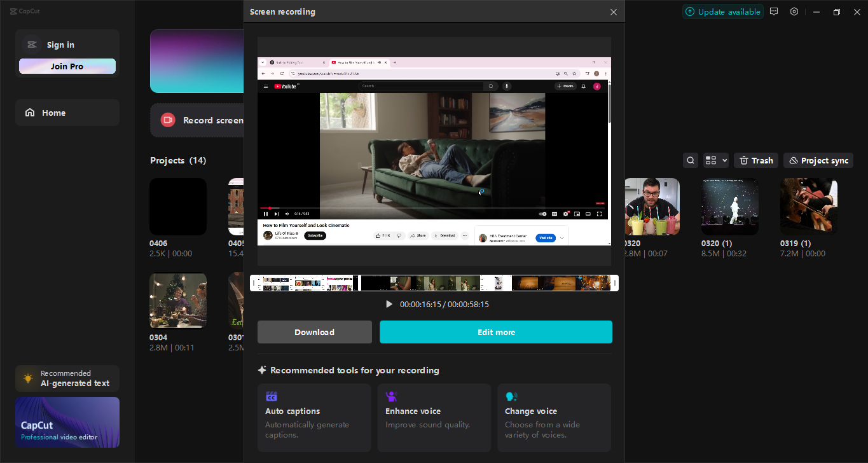Click the CapCut logo in the title bar
Image resolution: width=868 pixels, height=463 pixels.
click(x=25, y=11)
